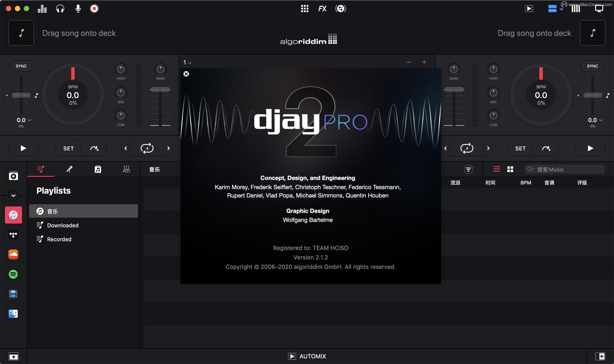Click the left deck MID EQ knob

tap(121, 93)
